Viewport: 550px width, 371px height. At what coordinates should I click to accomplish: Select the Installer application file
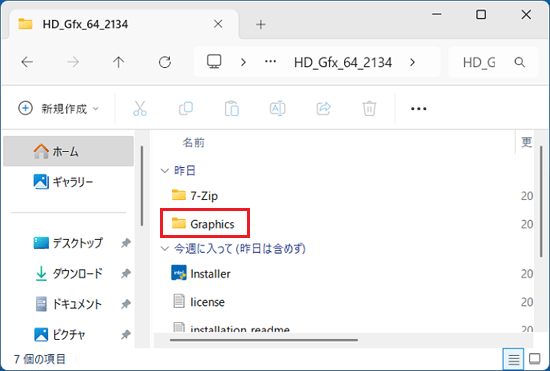201,274
